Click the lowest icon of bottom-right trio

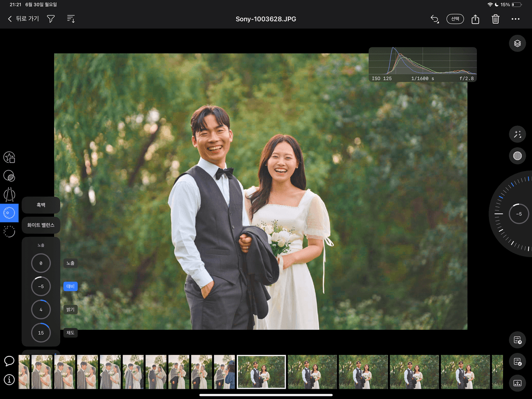coord(517,383)
